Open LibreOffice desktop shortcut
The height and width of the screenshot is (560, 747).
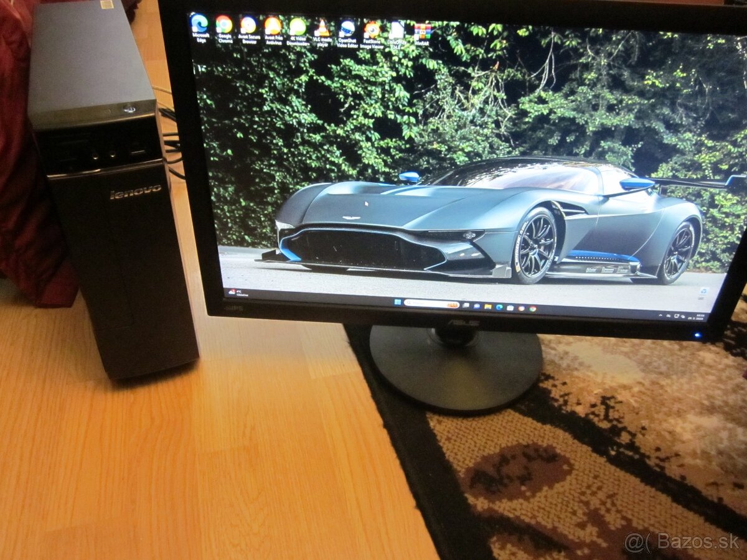[x=397, y=34]
